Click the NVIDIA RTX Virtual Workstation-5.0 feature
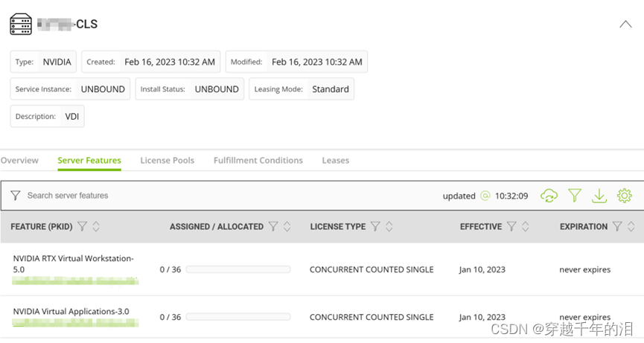Screen dimensions: 644x343 74,264
